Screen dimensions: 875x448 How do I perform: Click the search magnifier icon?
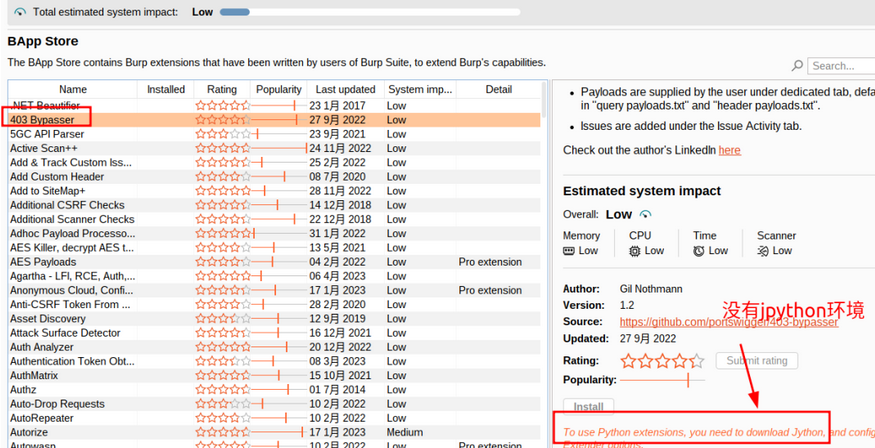797,66
